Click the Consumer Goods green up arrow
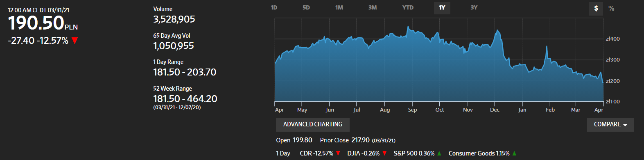644x160 pixels. click(x=515, y=153)
